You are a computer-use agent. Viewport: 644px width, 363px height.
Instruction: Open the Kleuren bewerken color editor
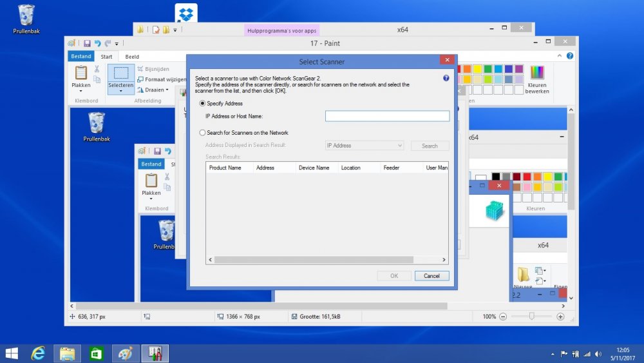click(x=536, y=79)
